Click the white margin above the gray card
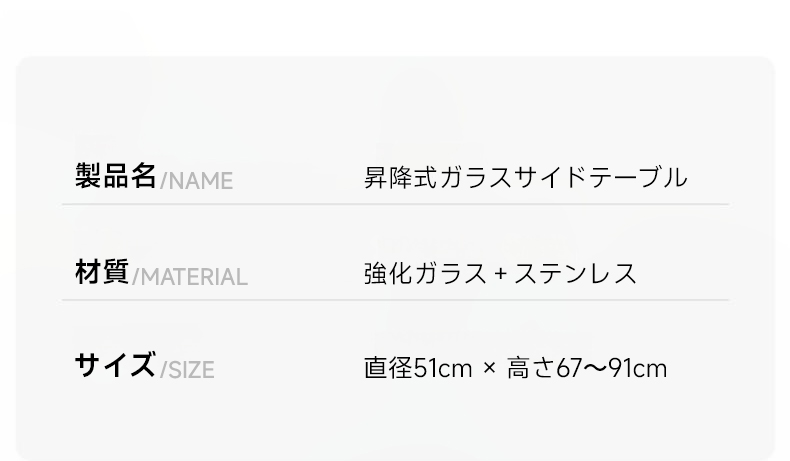Image resolution: width=790 pixels, height=461 pixels. click(x=395, y=28)
